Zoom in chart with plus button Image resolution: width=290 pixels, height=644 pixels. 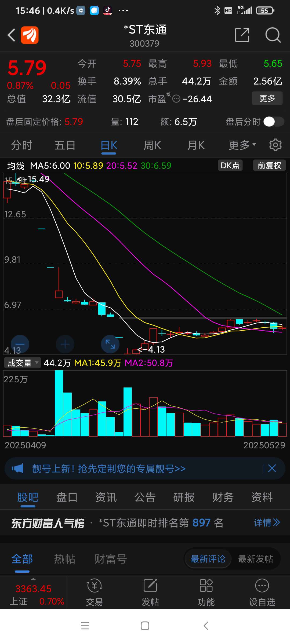(x=65, y=344)
